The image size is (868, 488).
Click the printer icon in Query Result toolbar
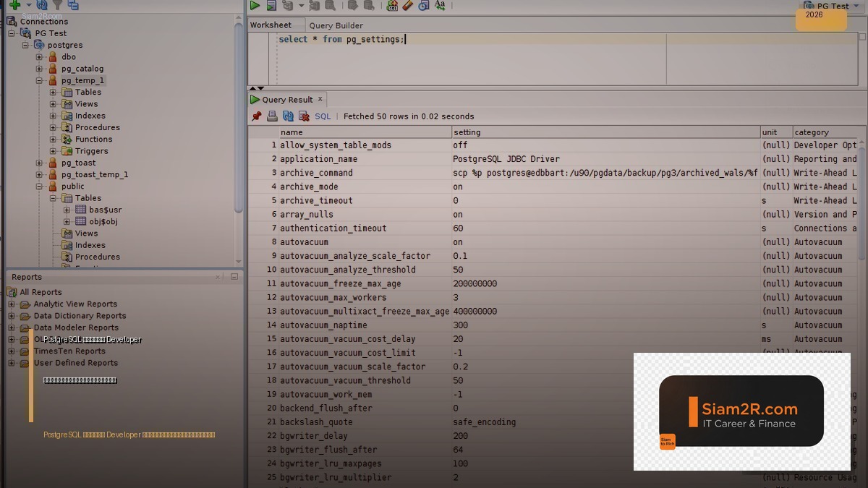(272, 116)
